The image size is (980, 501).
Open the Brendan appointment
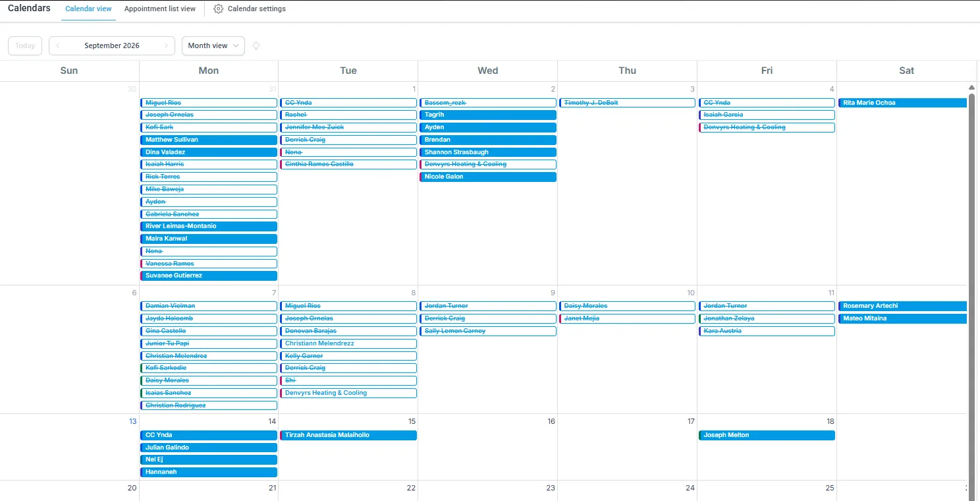click(x=488, y=140)
